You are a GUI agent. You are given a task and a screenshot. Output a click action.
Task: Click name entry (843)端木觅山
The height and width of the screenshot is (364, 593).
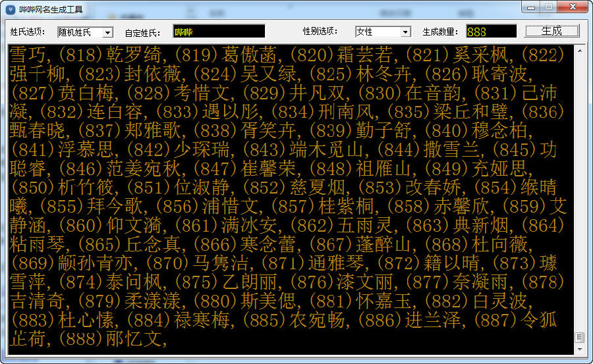click(x=304, y=149)
